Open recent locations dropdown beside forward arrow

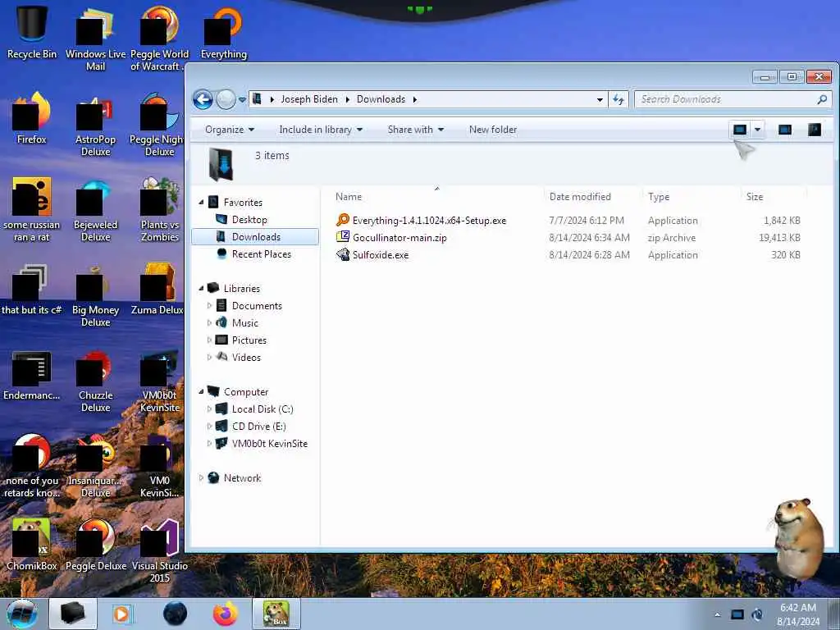[242, 99]
